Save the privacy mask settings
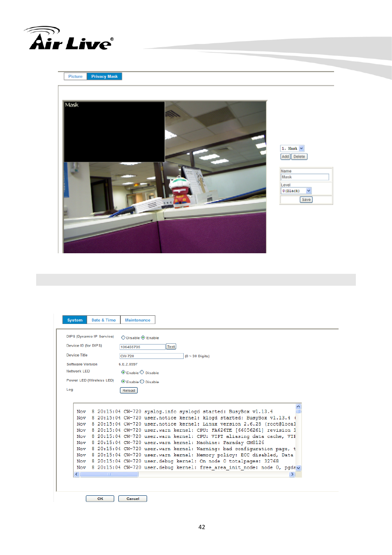Viewport: 392px width, 555px height. tap(306, 200)
